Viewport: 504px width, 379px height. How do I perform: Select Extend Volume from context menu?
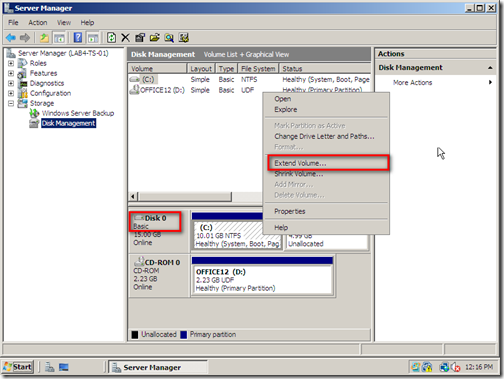(326, 163)
